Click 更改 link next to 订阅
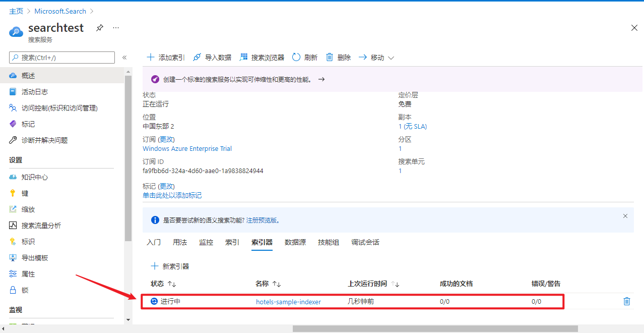This screenshot has width=644, height=333. point(166,139)
